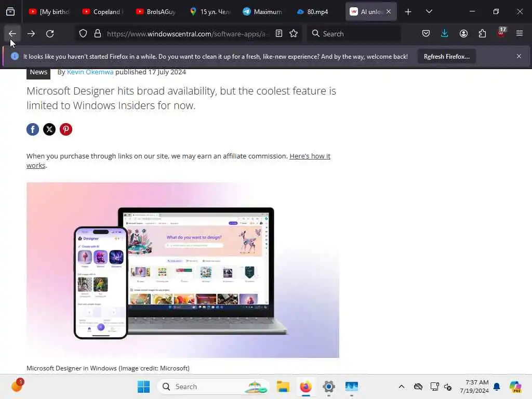
Task: Save page to Pocket
Action: pos(426,34)
